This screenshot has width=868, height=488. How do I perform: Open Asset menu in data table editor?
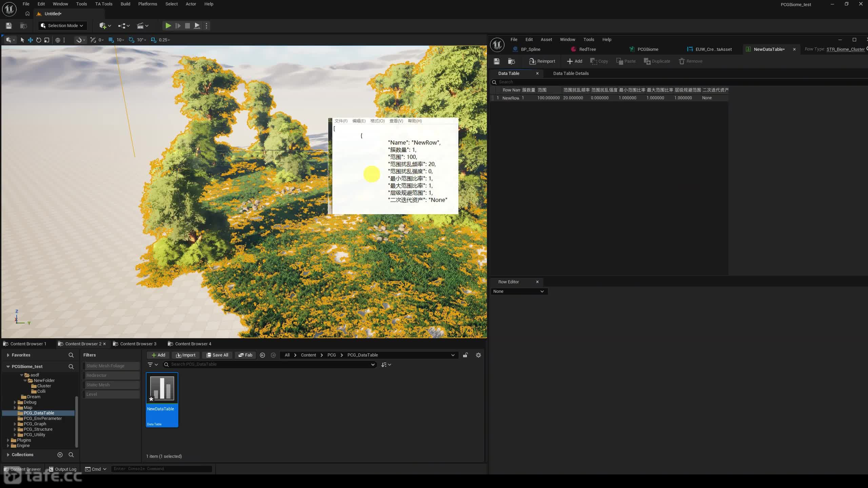(546, 40)
